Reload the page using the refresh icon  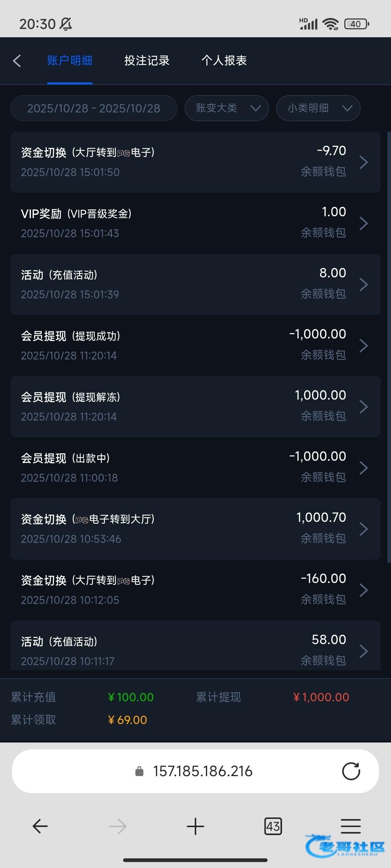click(351, 771)
